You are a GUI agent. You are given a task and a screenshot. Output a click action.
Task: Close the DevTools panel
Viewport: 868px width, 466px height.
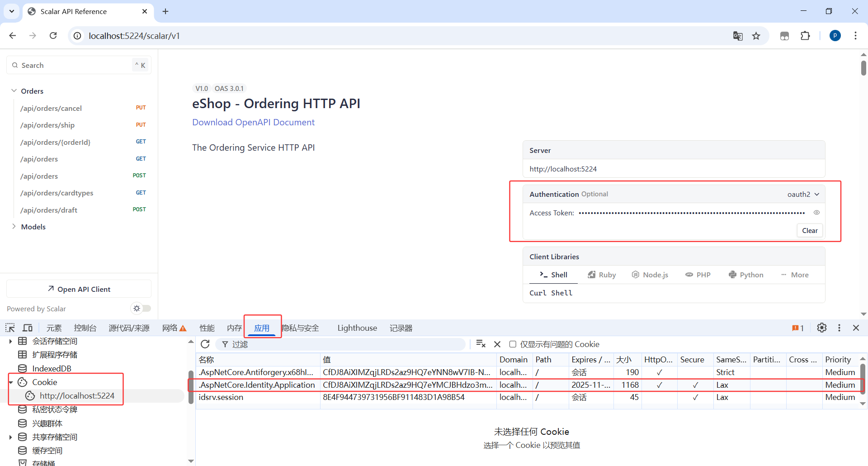(x=856, y=328)
